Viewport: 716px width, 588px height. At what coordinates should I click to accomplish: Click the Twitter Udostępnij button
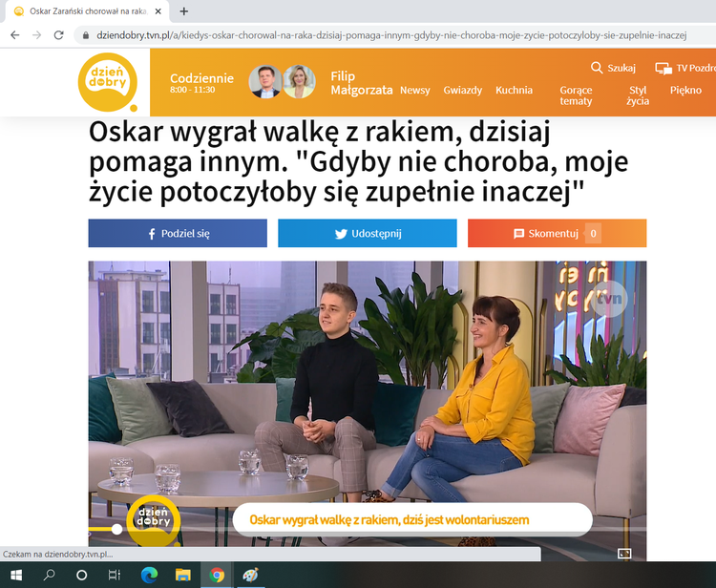pyautogui.click(x=368, y=233)
